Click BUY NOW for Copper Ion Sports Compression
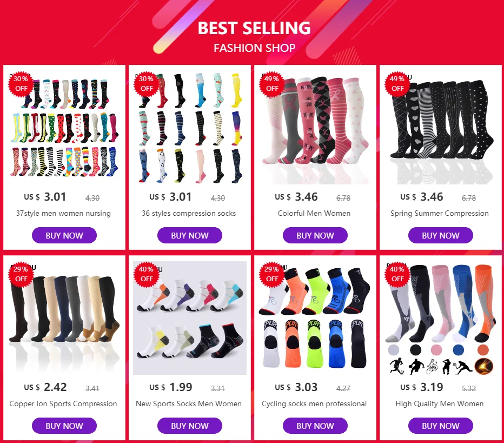Screen dimensions: 504x443 (64, 426)
